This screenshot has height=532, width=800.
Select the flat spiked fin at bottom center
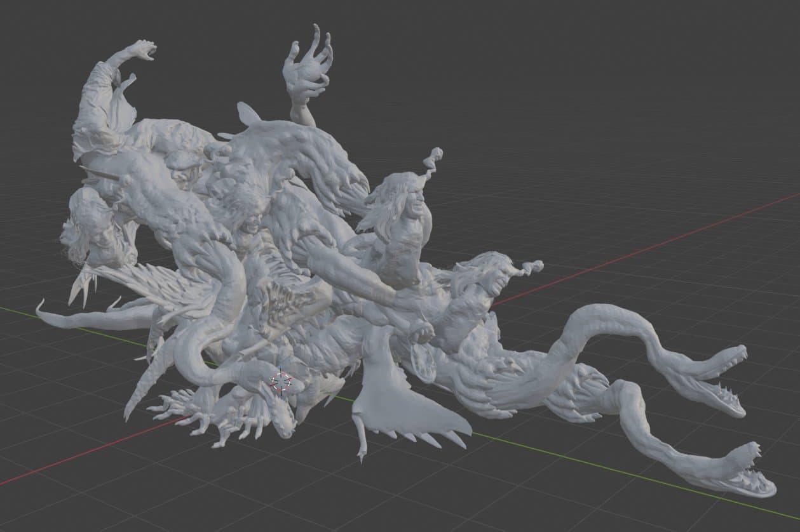pyautogui.click(x=407, y=406)
